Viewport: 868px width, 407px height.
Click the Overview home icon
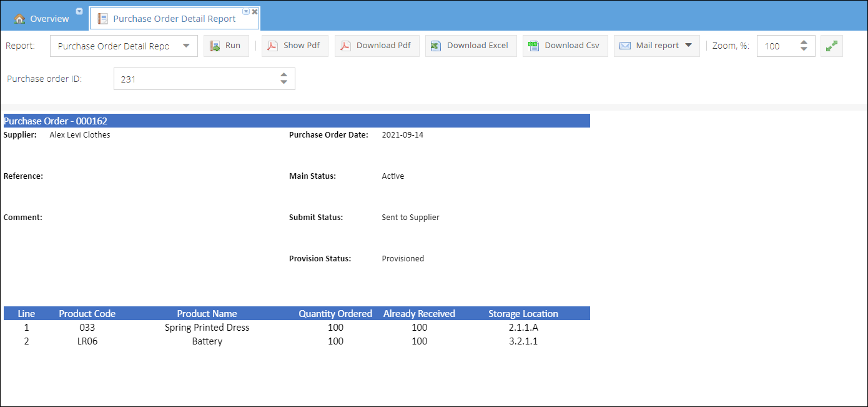(x=19, y=19)
